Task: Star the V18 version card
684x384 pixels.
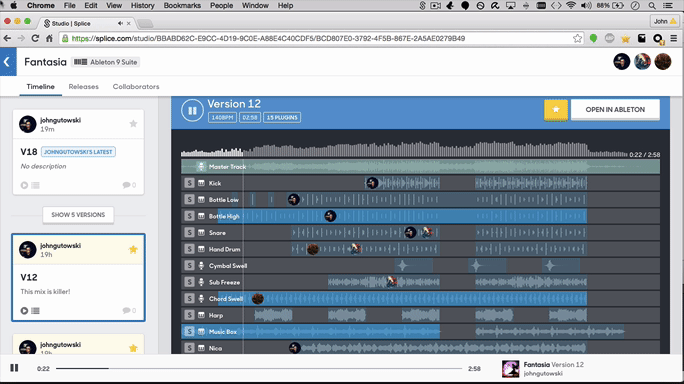Action: pyautogui.click(x=133, y=123)
